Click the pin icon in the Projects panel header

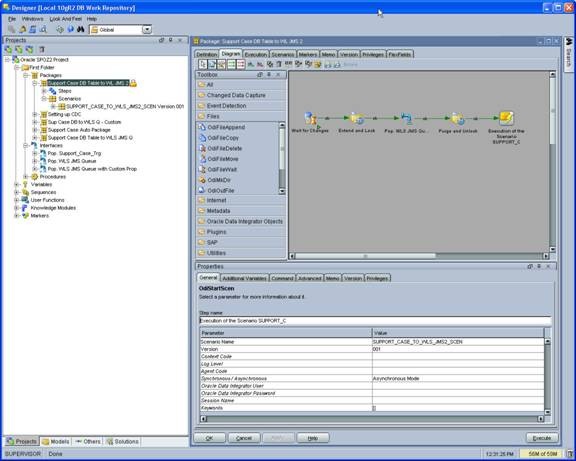170,40
